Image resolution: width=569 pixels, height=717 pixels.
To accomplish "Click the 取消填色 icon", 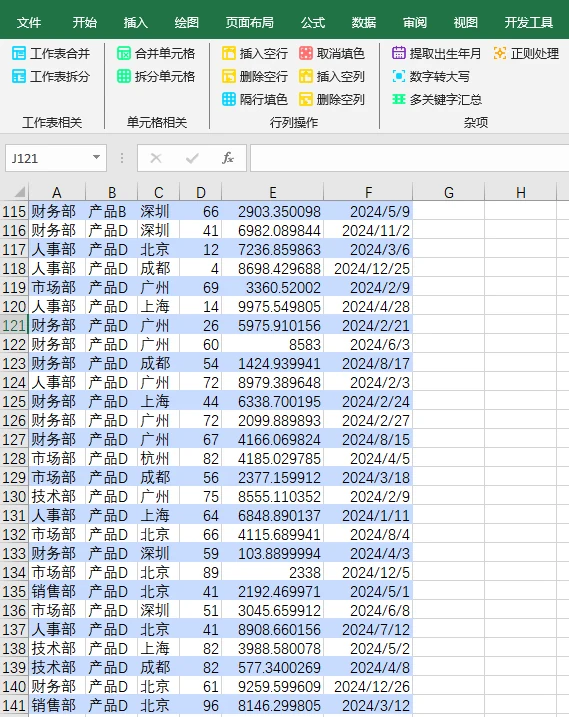I will pos(306,54).
